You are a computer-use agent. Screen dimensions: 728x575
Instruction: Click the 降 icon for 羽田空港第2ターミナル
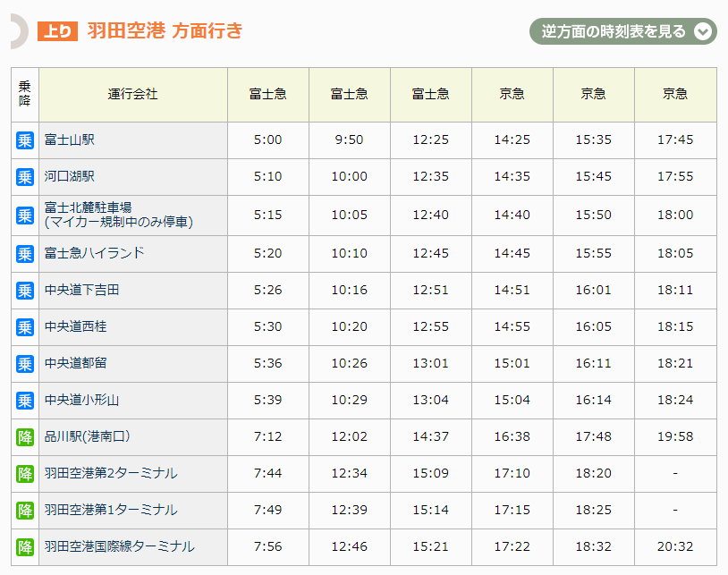[x=25, y=474]
